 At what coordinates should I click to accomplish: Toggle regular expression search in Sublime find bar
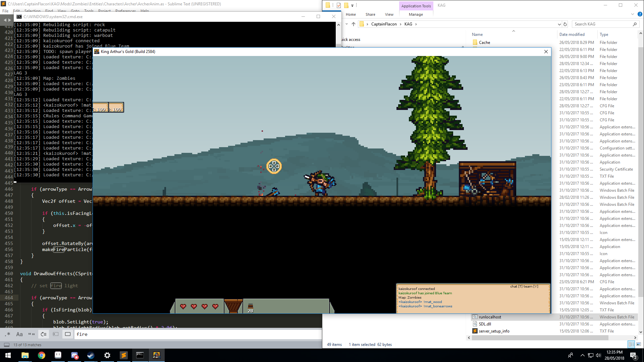[x=7, y=334]
